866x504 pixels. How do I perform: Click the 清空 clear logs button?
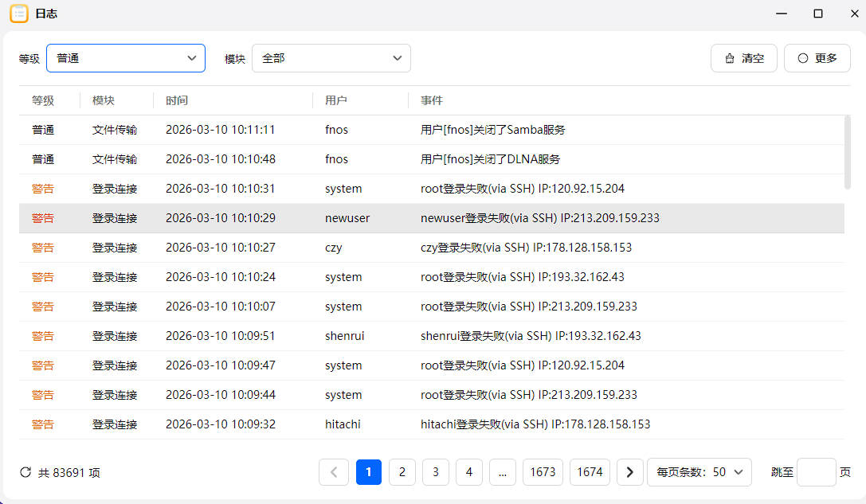point(743,58)
